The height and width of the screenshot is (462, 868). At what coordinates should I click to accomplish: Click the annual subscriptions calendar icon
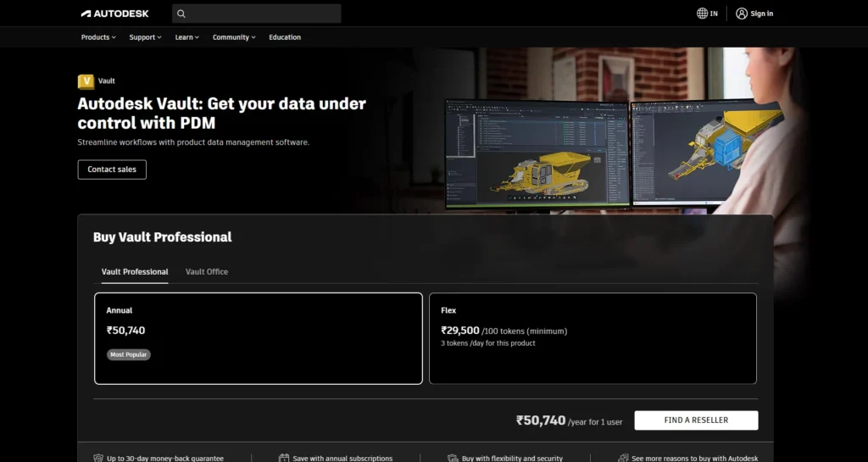(x=284, y=458)
